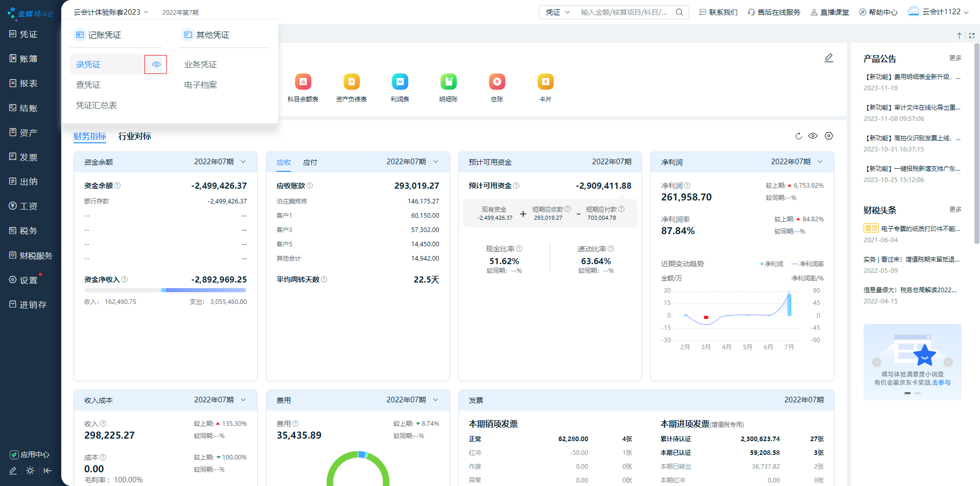Toggle dashboard amount visibility eye icon

tap(813, 136)
